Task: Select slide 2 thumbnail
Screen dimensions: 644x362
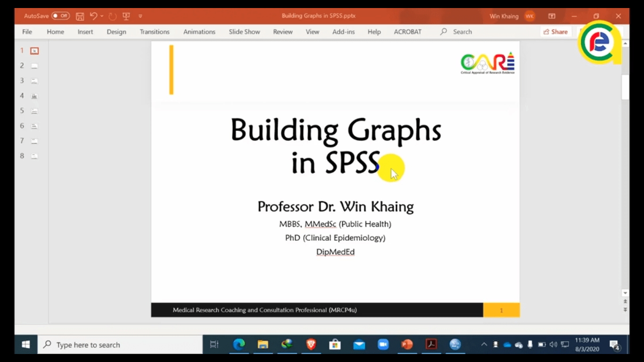Action: tap(34, 66)
